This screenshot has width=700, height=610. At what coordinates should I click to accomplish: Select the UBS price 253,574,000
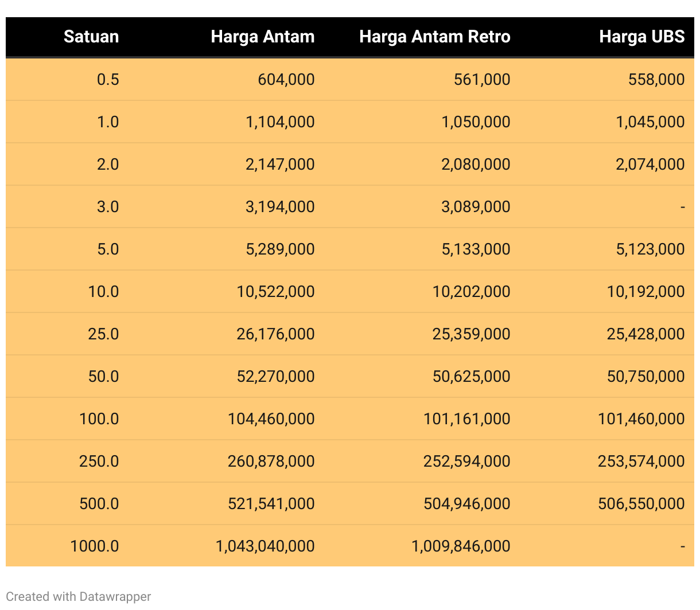click(641, 461)
